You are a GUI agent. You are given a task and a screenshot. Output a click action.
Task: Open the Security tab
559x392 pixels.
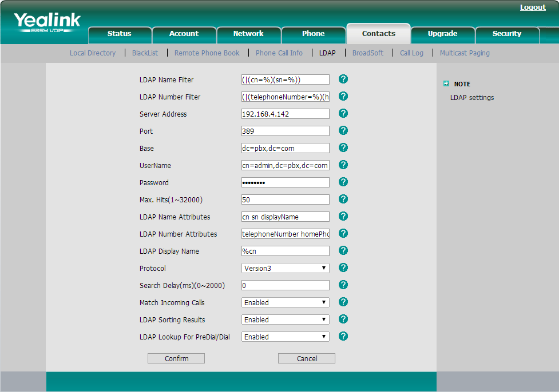[x=507, y=34]
